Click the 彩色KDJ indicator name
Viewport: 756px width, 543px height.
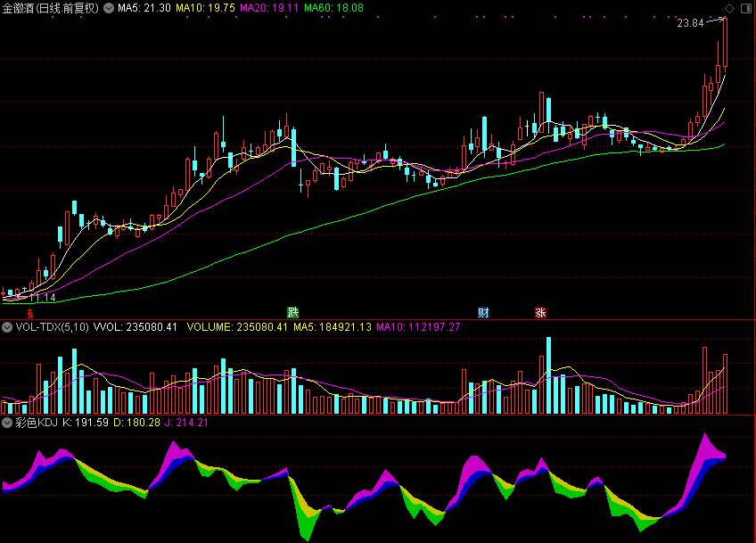tap(37, 423)
